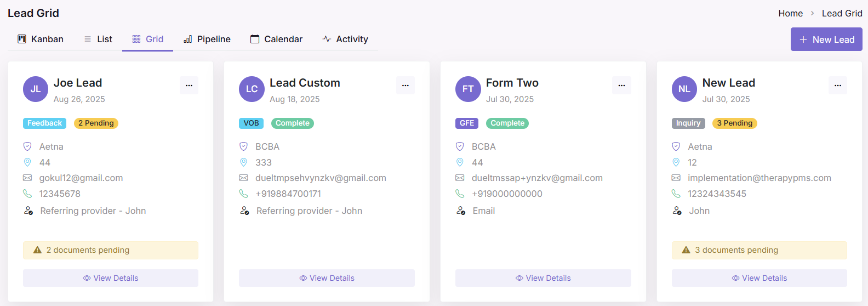The width and height of the screenshot is (868, 306).
Task: Click the location pin icon on Form Two card
Action: [x=460, y=162]
